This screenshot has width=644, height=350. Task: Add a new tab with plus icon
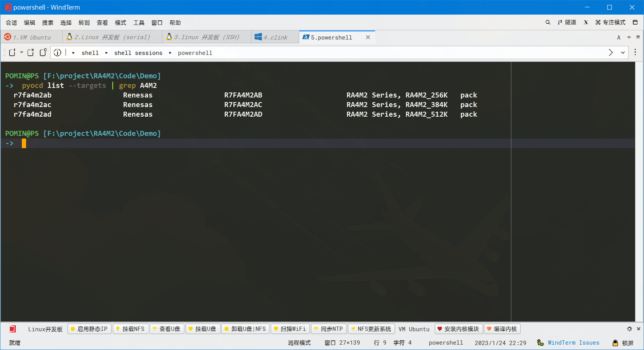pyautogui.click(x=629, y=37)
